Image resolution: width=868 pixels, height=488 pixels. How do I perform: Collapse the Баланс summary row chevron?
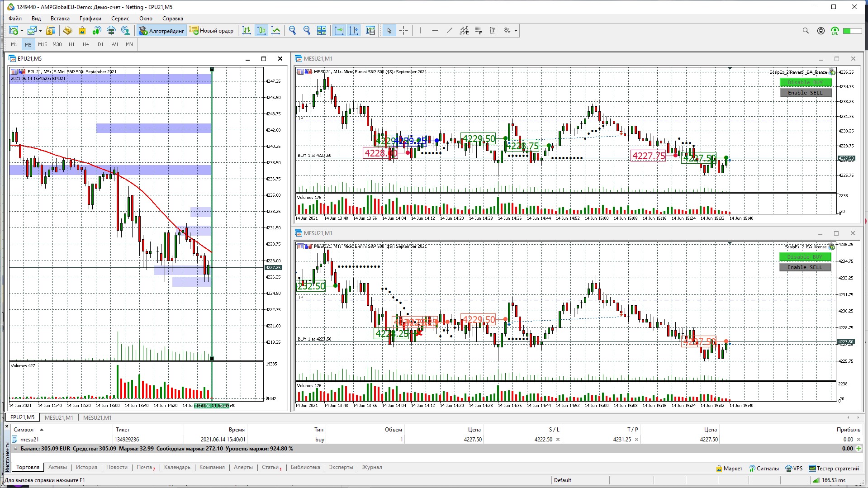pos(16,449)
